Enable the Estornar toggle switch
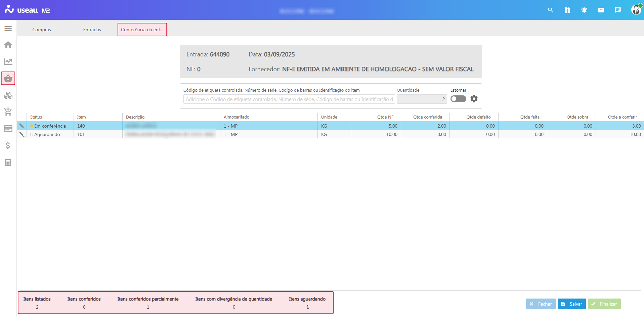The image size is (644, 316). tap(458, 99)
